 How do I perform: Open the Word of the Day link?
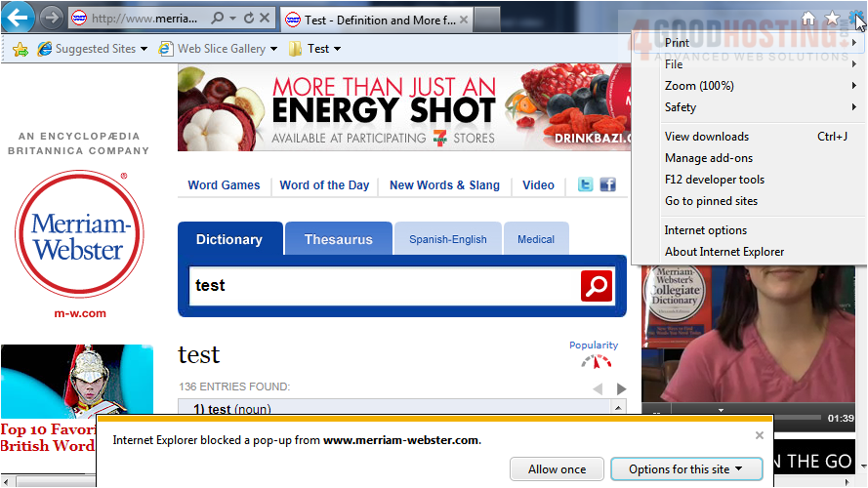324,185
